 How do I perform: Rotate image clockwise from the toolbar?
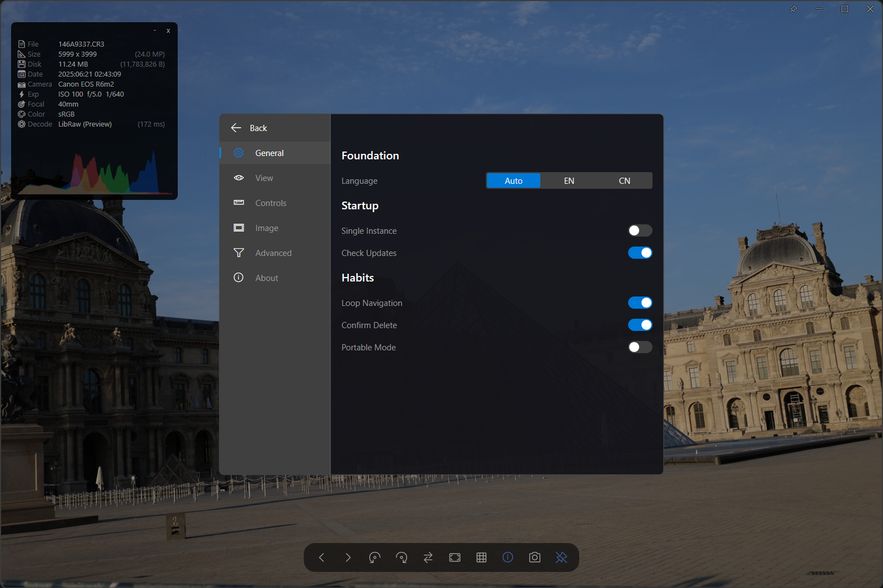[402, 557]
